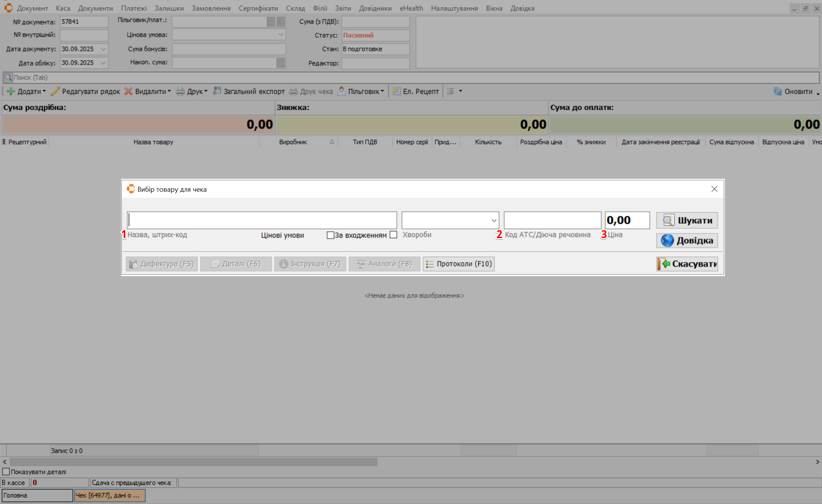822x504 pixels.
Task: Click Оновити refresh toolbar icon
Action: (777, 91)
